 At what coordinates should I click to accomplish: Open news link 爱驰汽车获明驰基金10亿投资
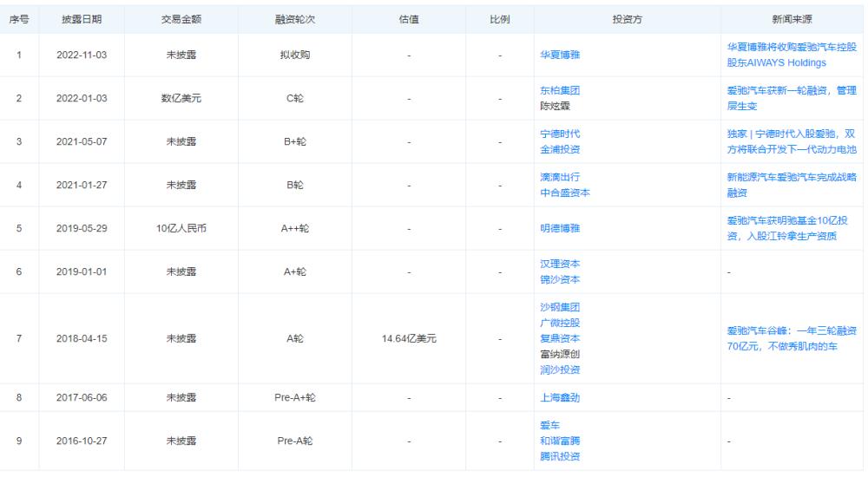[787, 228]
